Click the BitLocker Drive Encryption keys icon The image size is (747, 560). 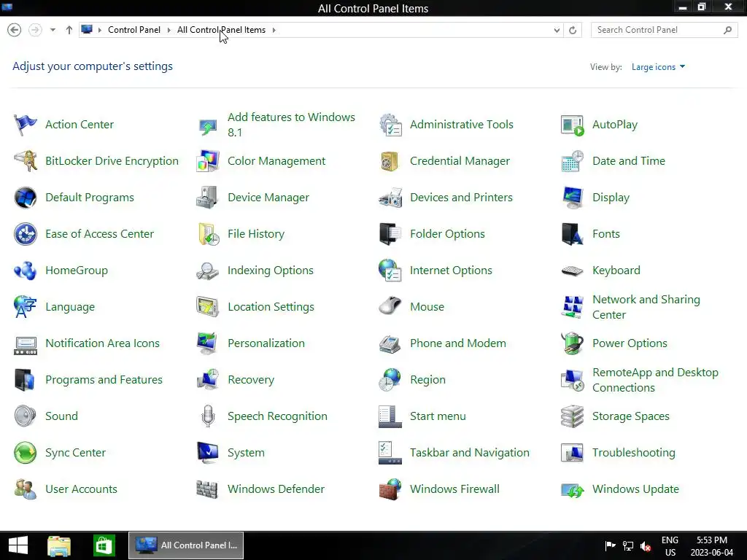tap(26, 161)
